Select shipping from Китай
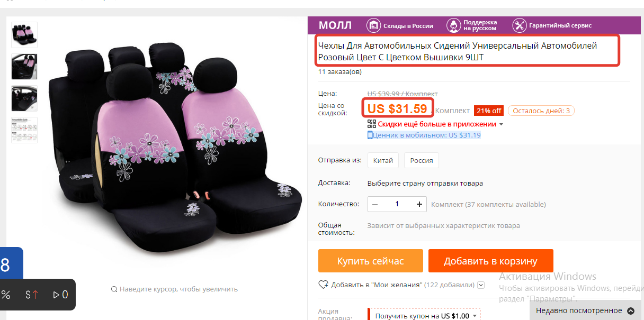 pos(383,160)
